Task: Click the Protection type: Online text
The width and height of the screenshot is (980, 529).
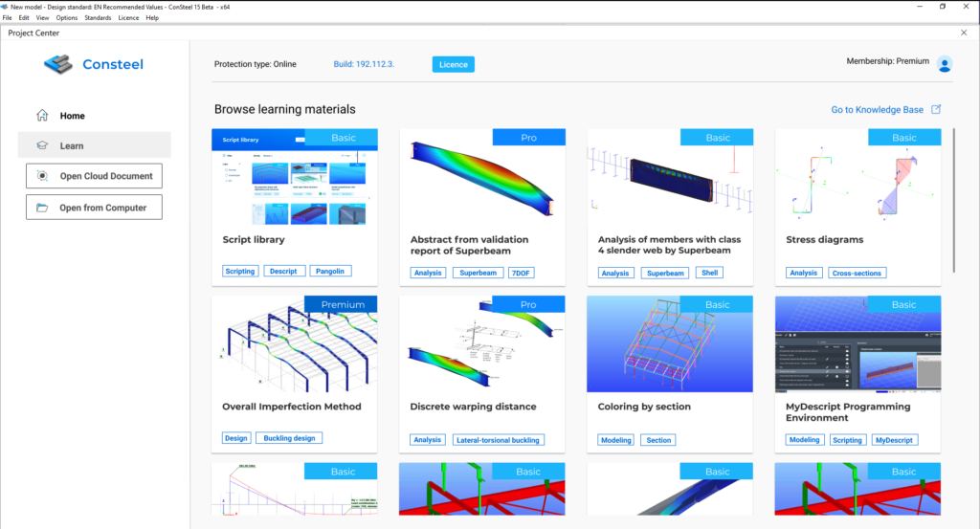Action: pyautogui.click(x=255, y=64)
